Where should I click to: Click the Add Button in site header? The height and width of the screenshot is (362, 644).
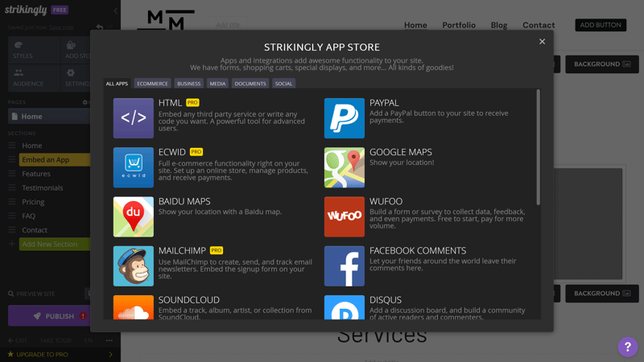click(x=601, y=25)
